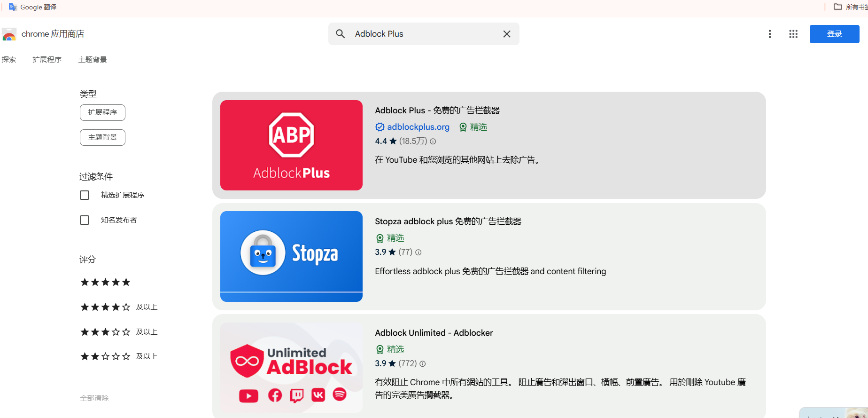This screenshot has width=868, height=418.
Task: Visit the adblockplus.org publisher link
Action: pyautogui.click(x=418, y=127)
